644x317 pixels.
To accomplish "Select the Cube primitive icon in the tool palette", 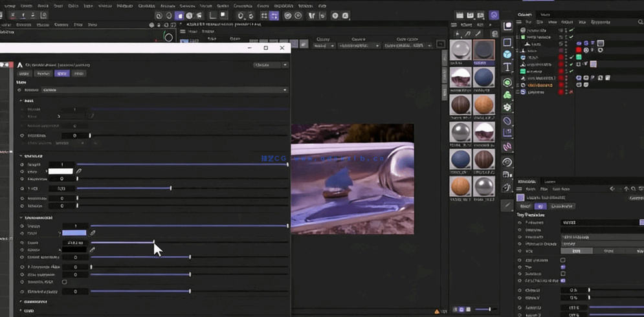I will pos(507,55).
